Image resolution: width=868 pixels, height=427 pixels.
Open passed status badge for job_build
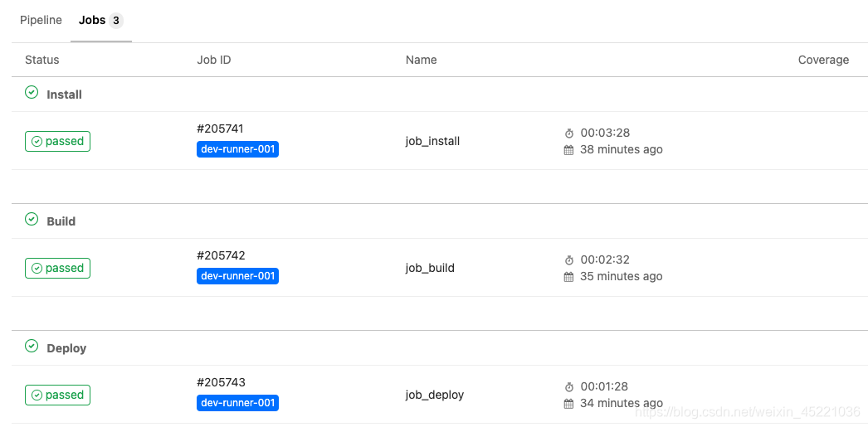tap(57, 269)
